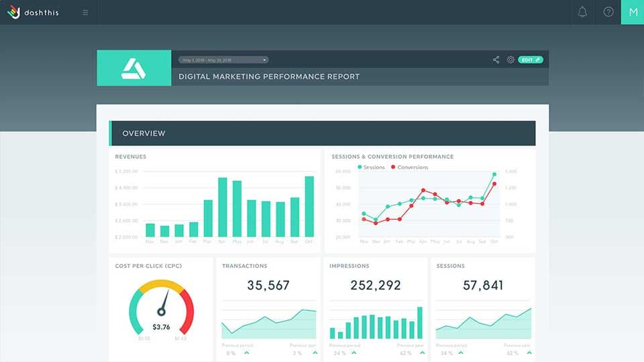Open the date range dropdown

(223, 60)
